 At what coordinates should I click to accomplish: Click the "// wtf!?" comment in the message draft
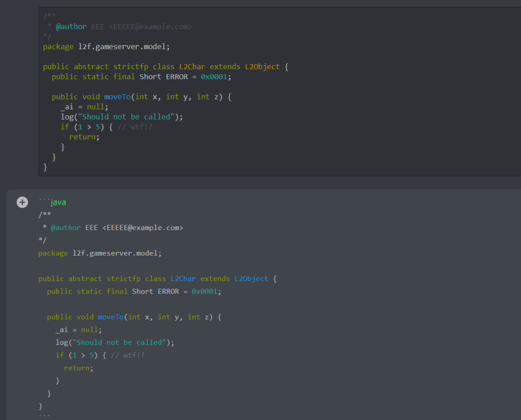[128, 356]
